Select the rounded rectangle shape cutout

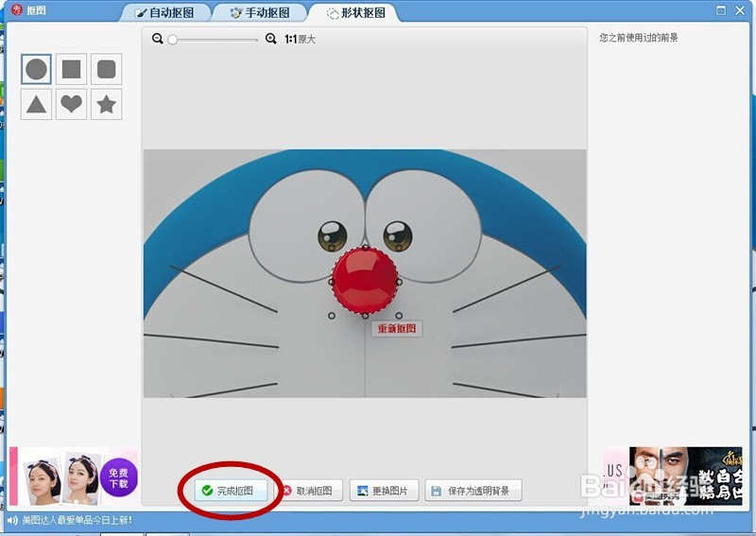(x=107, y=69)
